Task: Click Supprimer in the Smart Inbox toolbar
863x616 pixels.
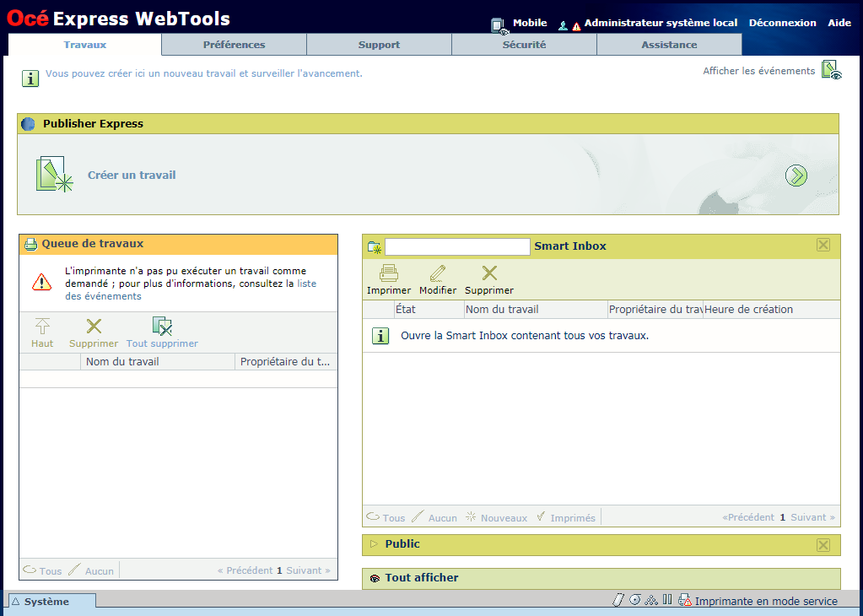Action: coord(488,279)
